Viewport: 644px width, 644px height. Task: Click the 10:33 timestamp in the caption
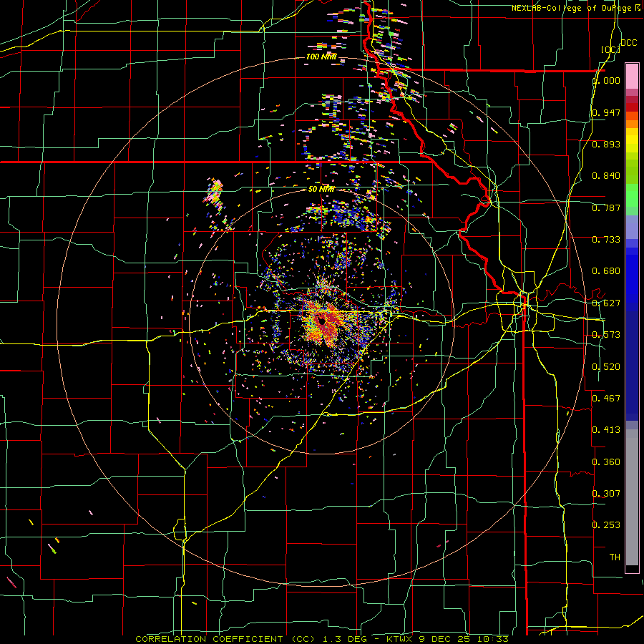493,639
